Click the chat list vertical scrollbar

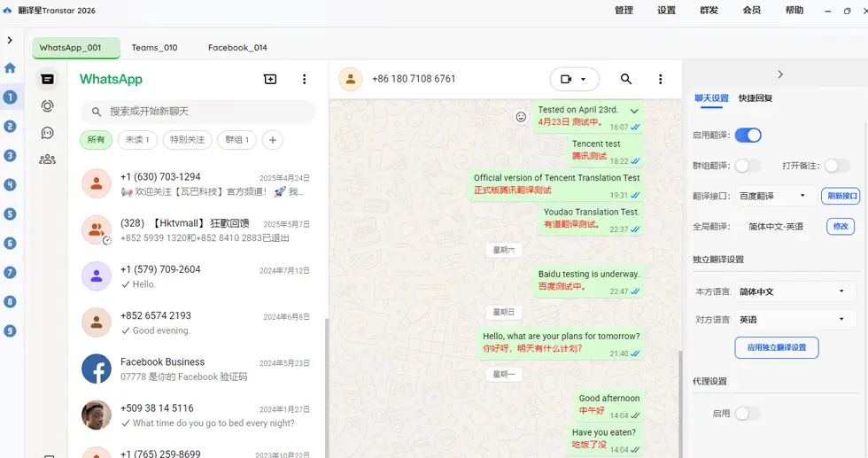(326, 388)
